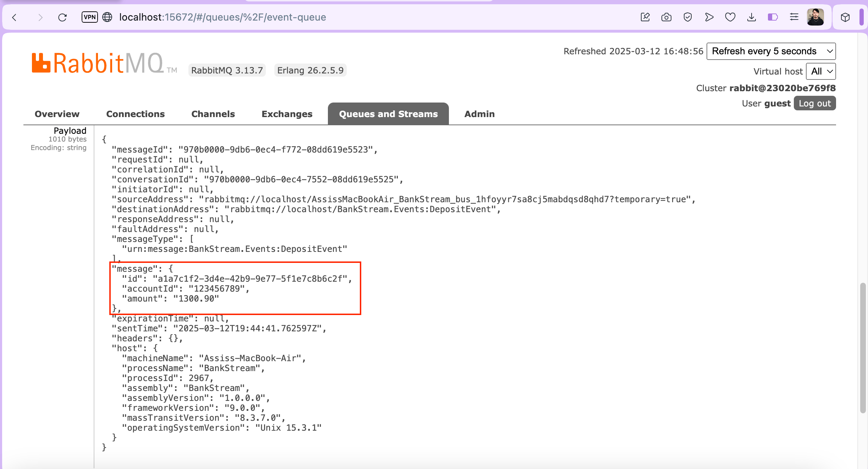868x469 pixels.
Task: Click the RabbitMQ logo
Action: (104, 63)
